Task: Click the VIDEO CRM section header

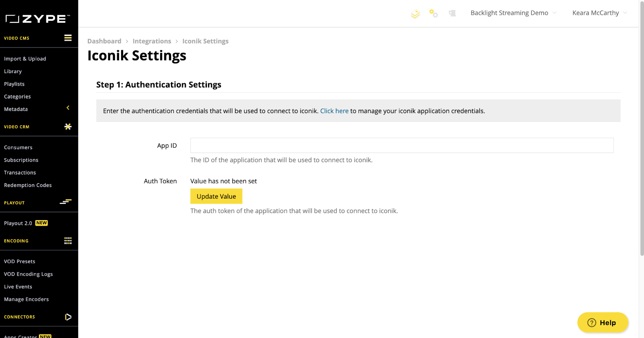Action: pos(17,127)
